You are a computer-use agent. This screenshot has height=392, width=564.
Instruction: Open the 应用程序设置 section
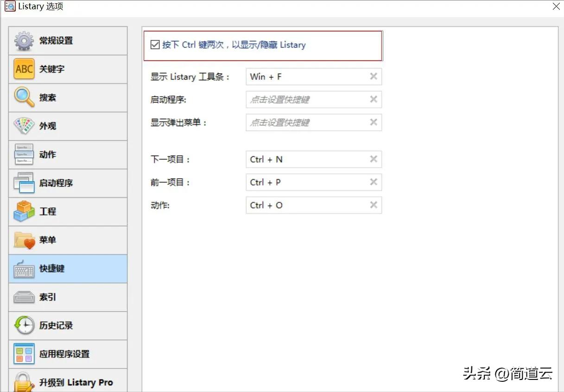(x=68, y=354)
